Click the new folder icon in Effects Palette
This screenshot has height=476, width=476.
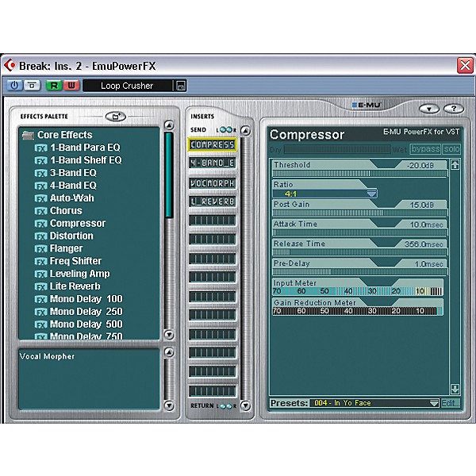(116, 117)
